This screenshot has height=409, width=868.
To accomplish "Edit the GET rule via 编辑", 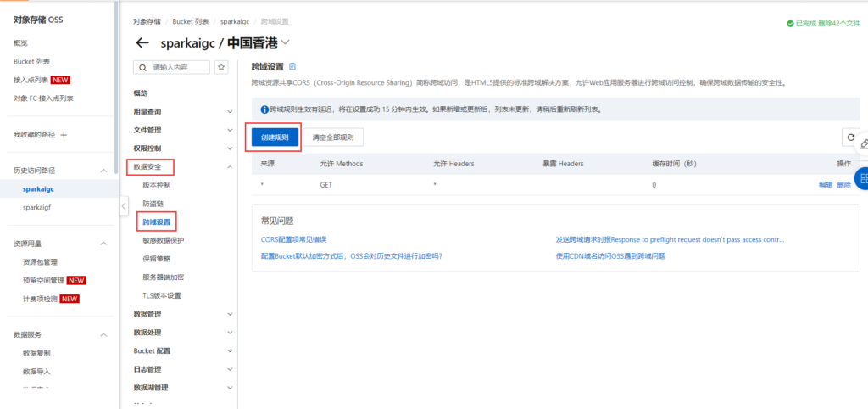I will coord(826,185).
